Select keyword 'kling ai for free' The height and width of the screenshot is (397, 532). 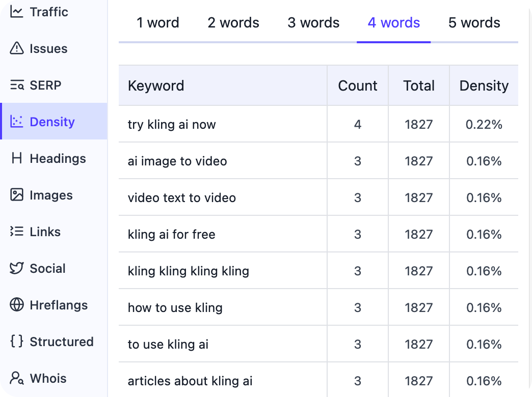point(171,234)
